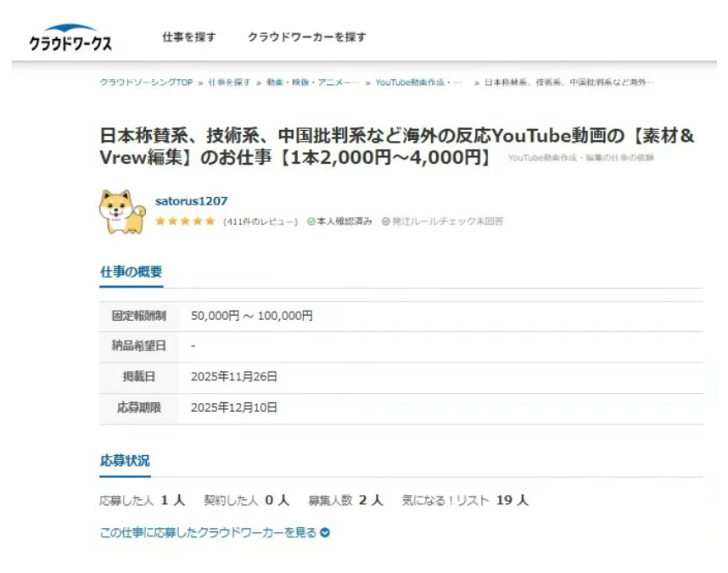The height and width of the screenshot is (573, 728).
Task: Open the YouTube動画作成 breadcrumb link
Action: point(418,82)
